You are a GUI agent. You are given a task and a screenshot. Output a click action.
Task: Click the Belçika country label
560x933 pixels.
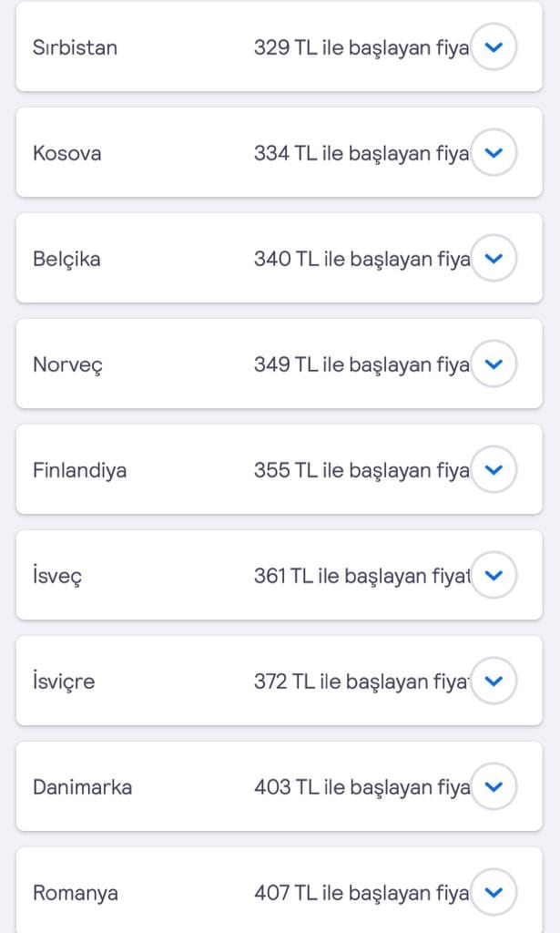click(66, 259)
